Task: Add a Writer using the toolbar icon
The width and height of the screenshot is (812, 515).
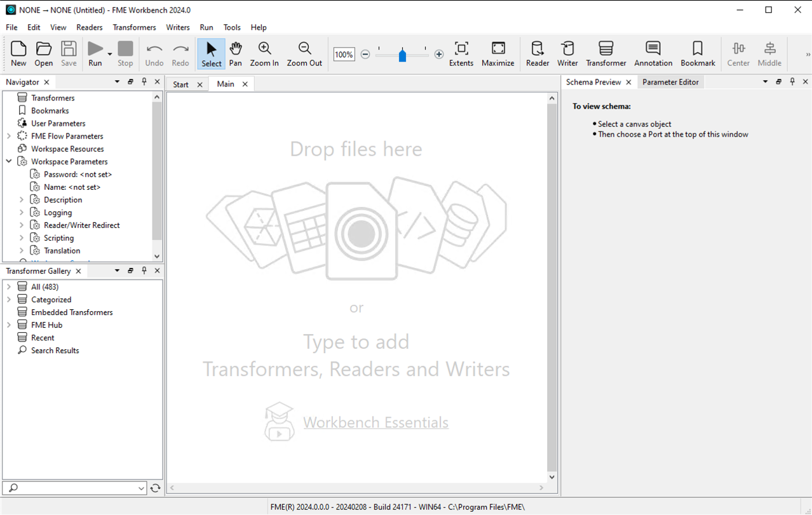Action: (567, 54)
